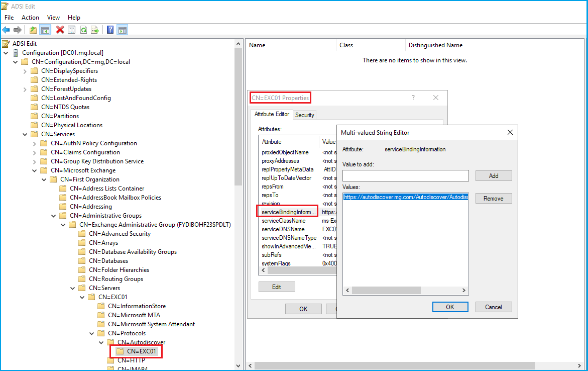
Task: Click the Export List toolbar icon
Action: [94, 30]
